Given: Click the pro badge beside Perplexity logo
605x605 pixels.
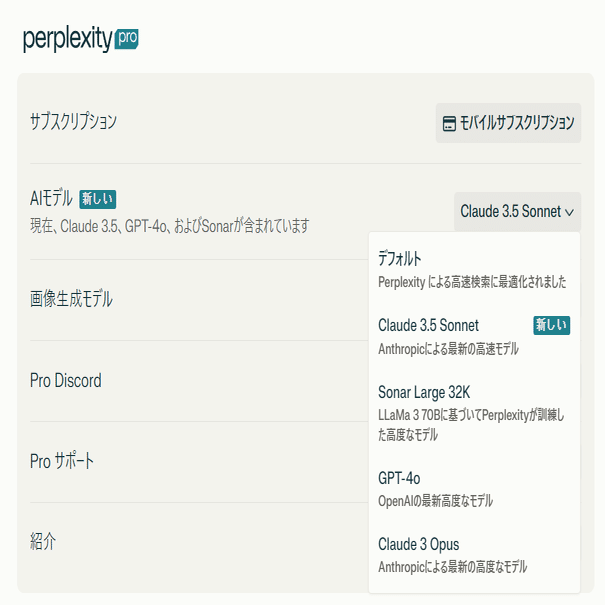Looking at the screenshot, I should (x=127, y=39).
